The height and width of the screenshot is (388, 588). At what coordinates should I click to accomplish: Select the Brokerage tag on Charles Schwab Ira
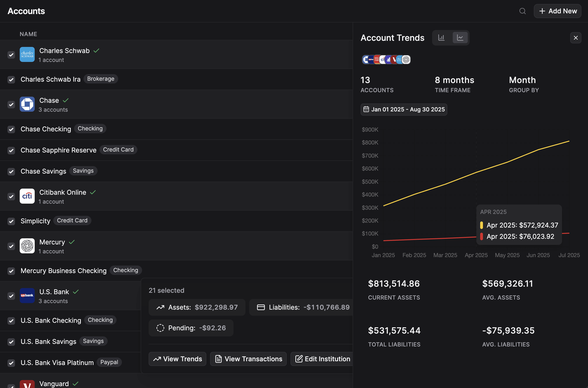tap(101, 79)
